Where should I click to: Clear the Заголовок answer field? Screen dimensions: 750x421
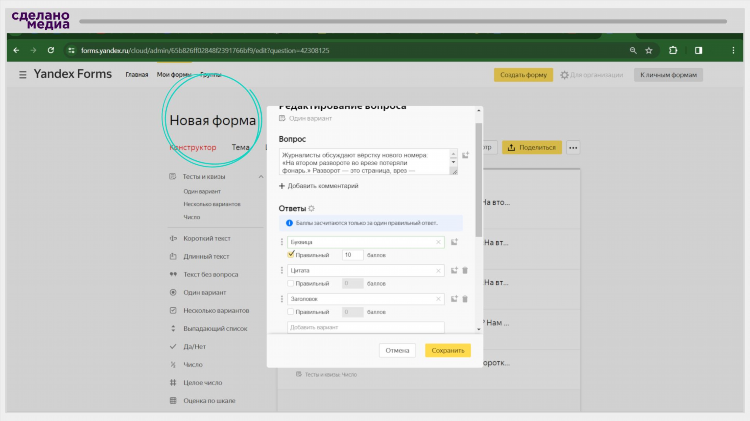(438, 299)
